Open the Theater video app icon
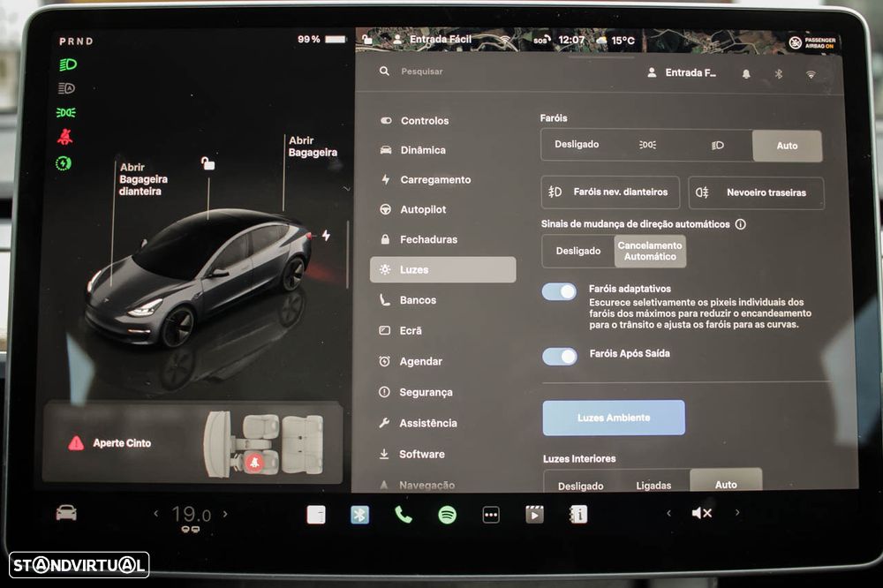Screen dimensions: 883x588 coord(534,515)
